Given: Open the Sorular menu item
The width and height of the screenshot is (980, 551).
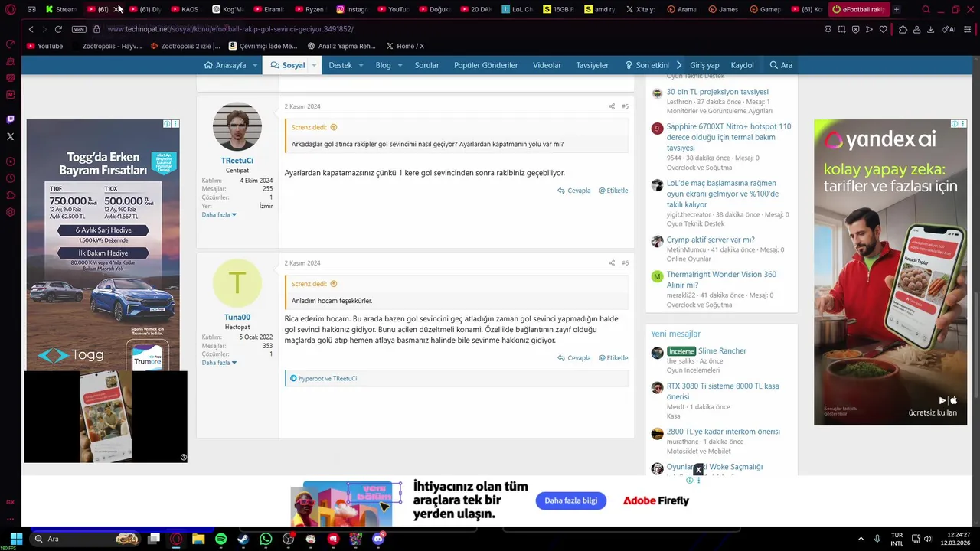Looking at the screenshot, I should tap(426, 65).
